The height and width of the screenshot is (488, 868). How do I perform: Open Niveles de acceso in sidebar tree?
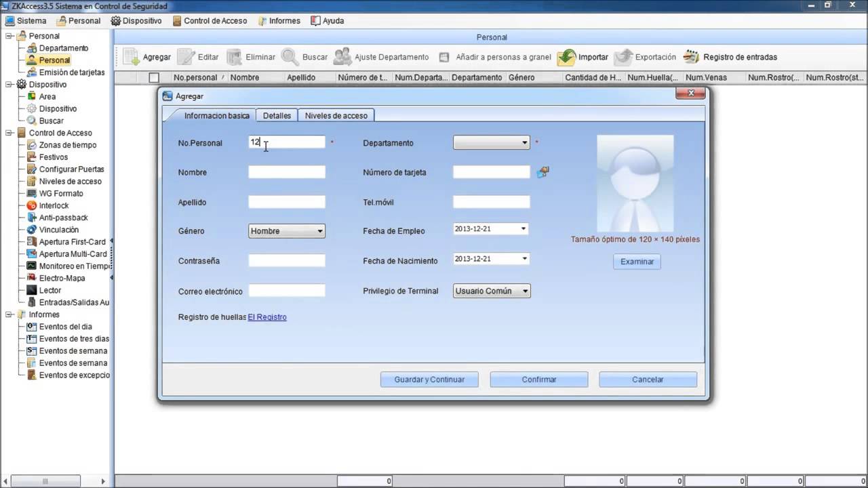pos(71,182)
